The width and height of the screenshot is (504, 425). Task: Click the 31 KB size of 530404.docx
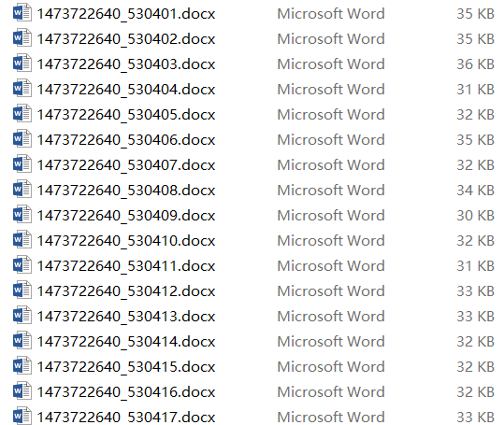475,90
